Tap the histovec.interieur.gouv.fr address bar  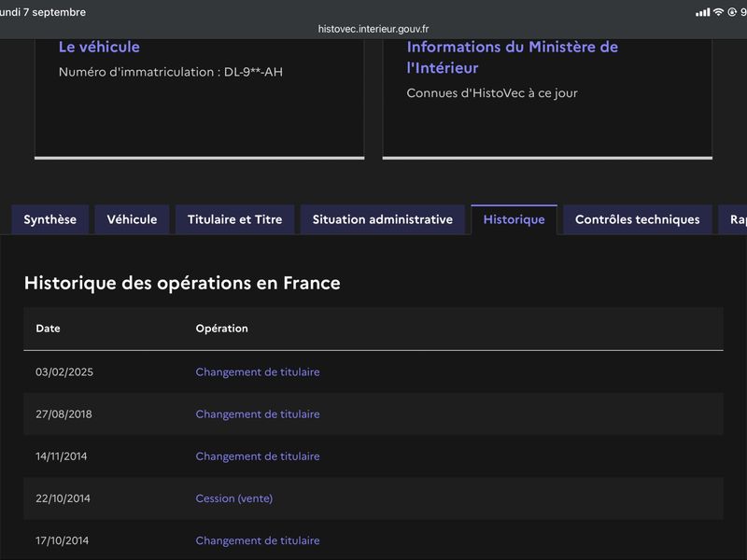373,29
